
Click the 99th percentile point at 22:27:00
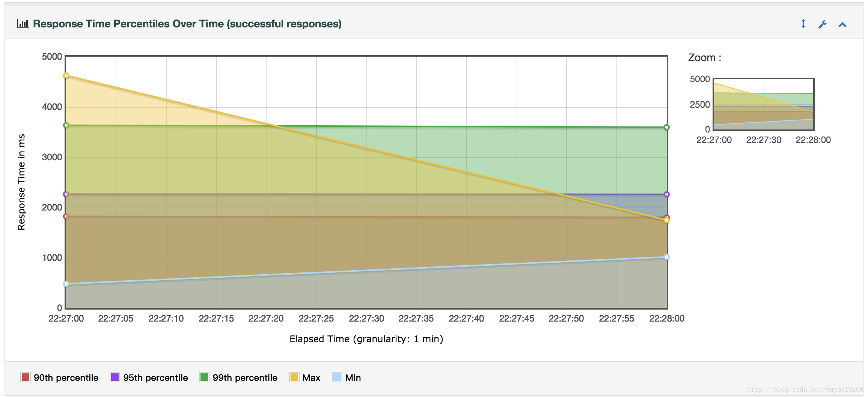pyautogui.click(x=66, y=125)
